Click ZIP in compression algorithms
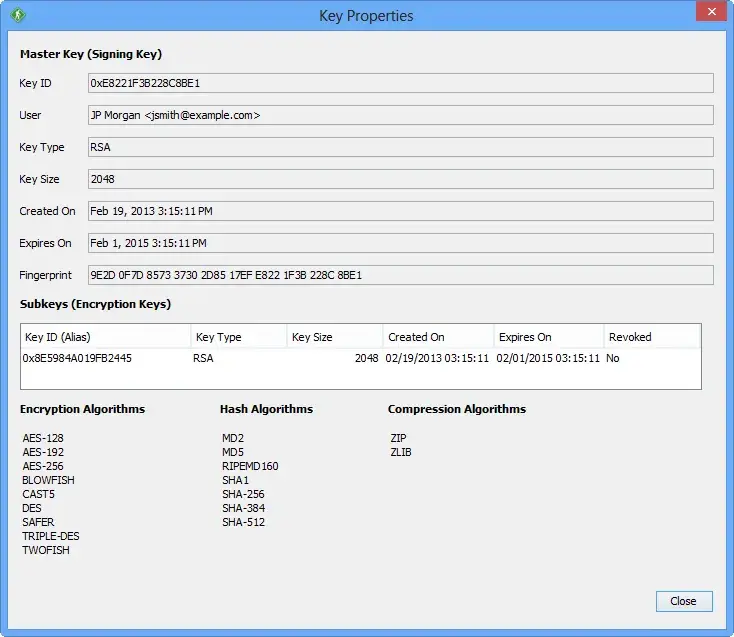This screenshot has height=637, width=734. 398,438
